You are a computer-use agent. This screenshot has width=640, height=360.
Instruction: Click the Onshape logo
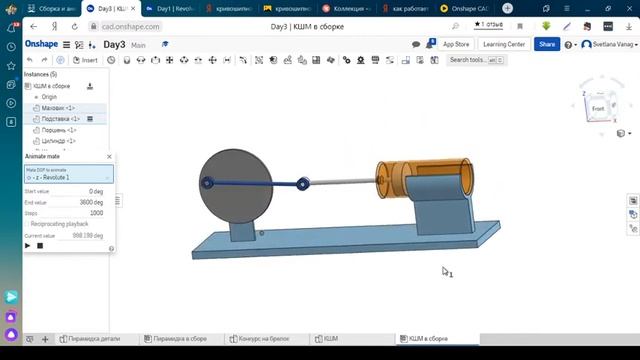[x=41, y=44]
